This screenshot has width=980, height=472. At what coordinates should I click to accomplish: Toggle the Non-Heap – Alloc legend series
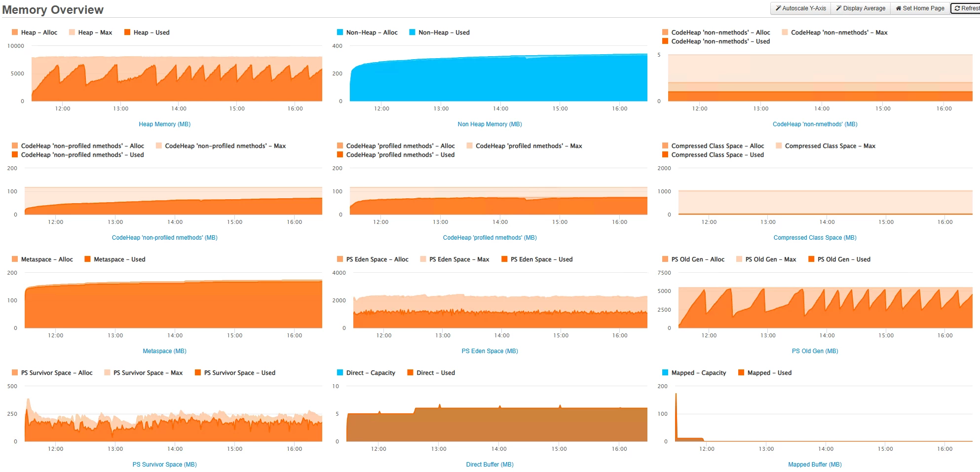367,33
